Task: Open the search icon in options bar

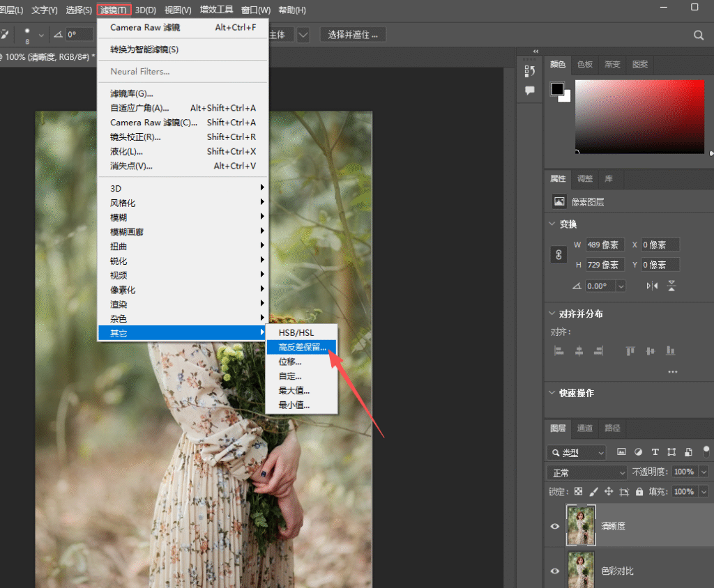Action: (699, 35)
